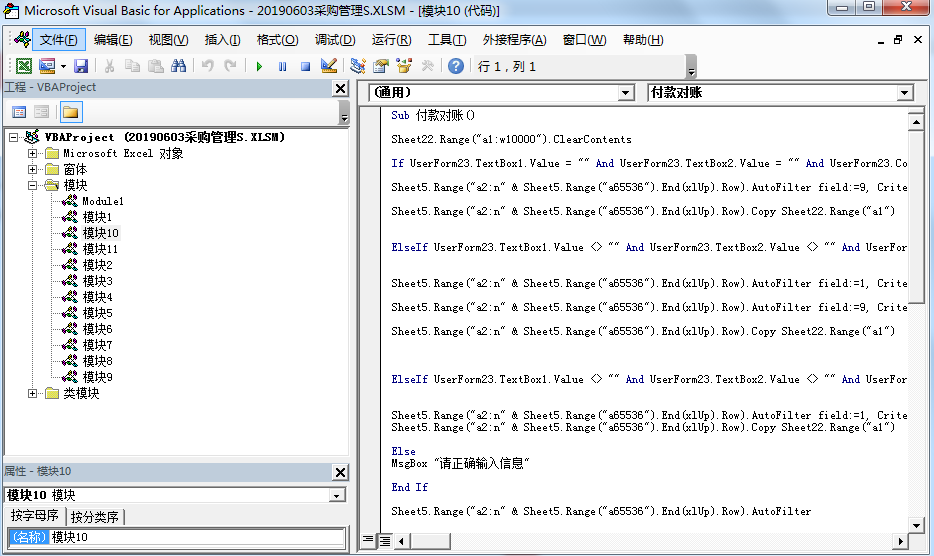Open the 插入(I) menu
Screen dimensions: 934x556
tap(222, 40)
